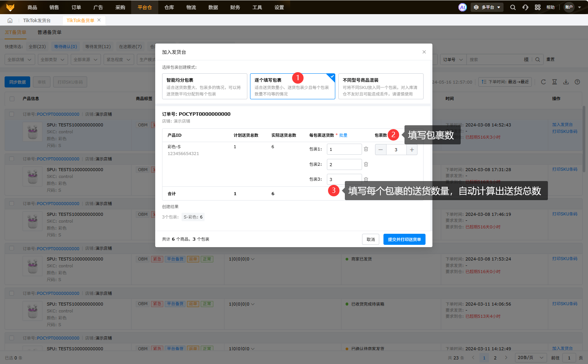Click the minus icon to reduce packages

pos(380,150)
